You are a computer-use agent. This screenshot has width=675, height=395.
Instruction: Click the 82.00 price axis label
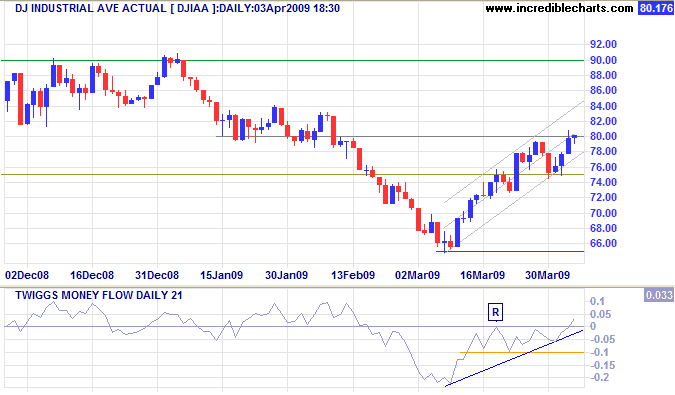click(x=604, y=121)
